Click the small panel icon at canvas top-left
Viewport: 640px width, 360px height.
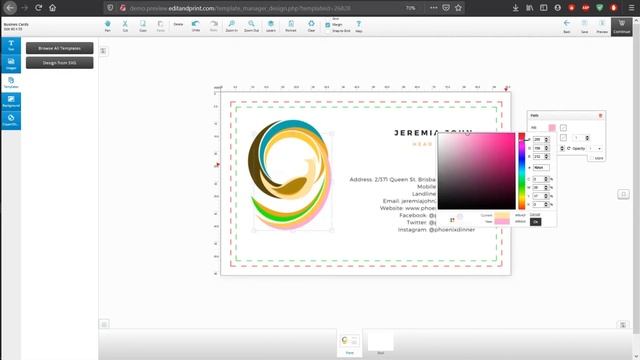point(103,51)
